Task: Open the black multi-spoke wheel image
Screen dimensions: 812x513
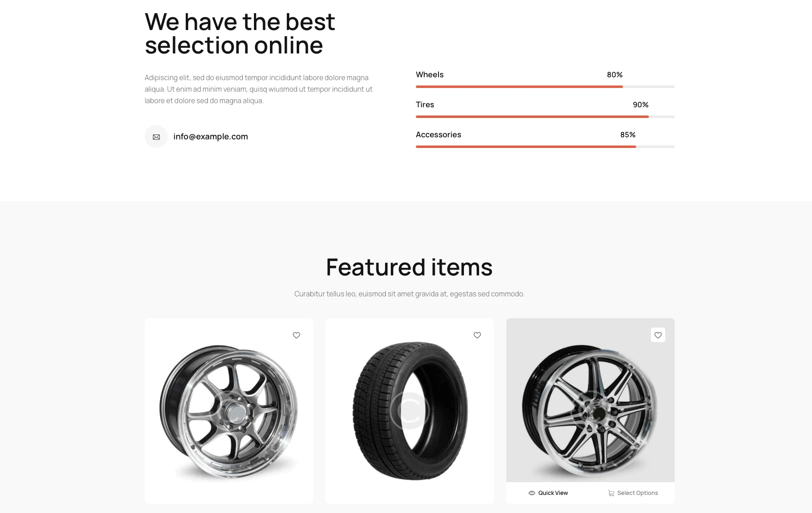Action: pos(590,411)
